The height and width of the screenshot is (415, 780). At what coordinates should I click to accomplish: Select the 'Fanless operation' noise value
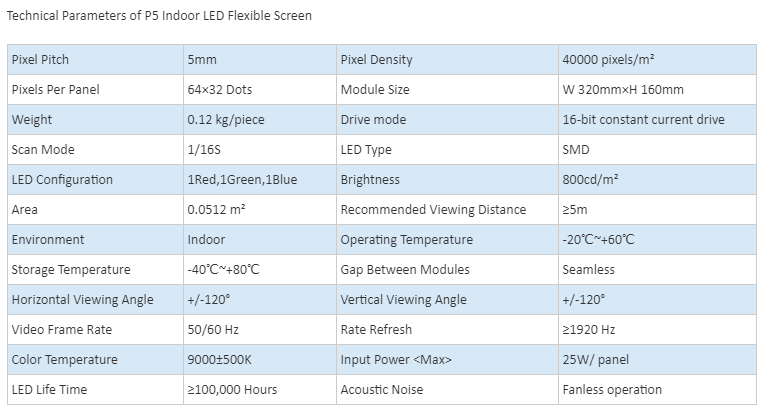tap(657, 390)
